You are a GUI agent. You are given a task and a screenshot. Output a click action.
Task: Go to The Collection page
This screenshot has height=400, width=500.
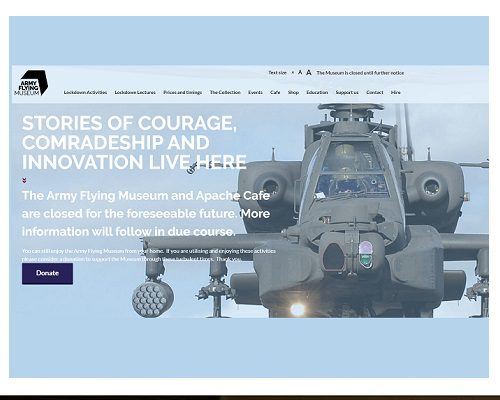[x=225, y=92]
